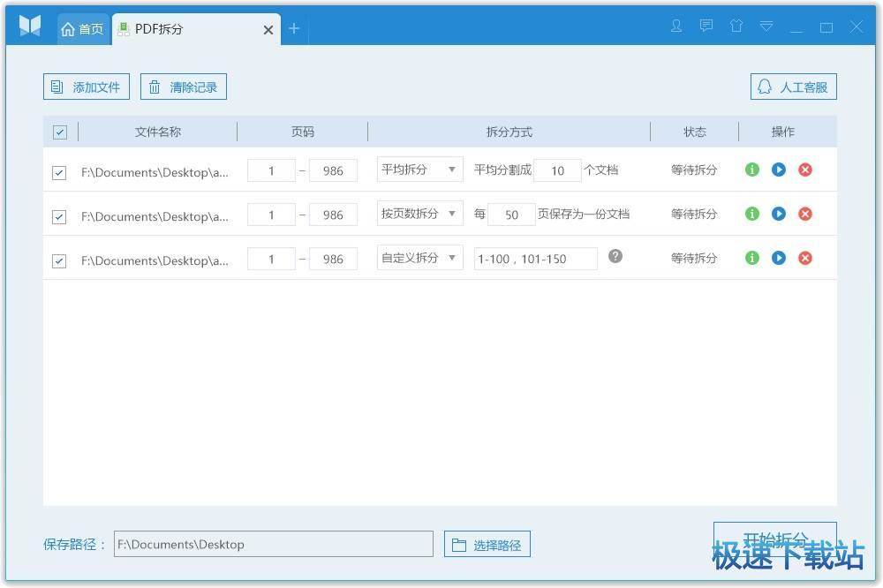Viewport: 883px width, 588px height.
Task: Uncheck the third file row checkbox
Action: tap(59, 261)
